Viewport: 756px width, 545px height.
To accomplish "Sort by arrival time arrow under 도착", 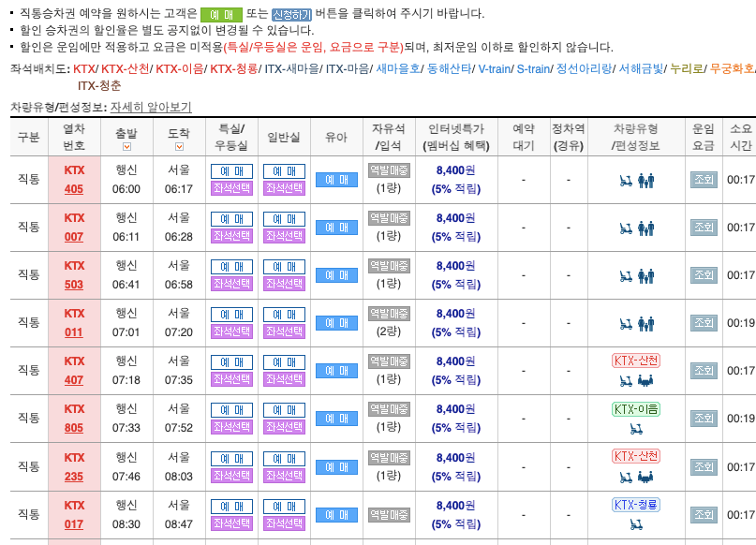I will point(179,146).
